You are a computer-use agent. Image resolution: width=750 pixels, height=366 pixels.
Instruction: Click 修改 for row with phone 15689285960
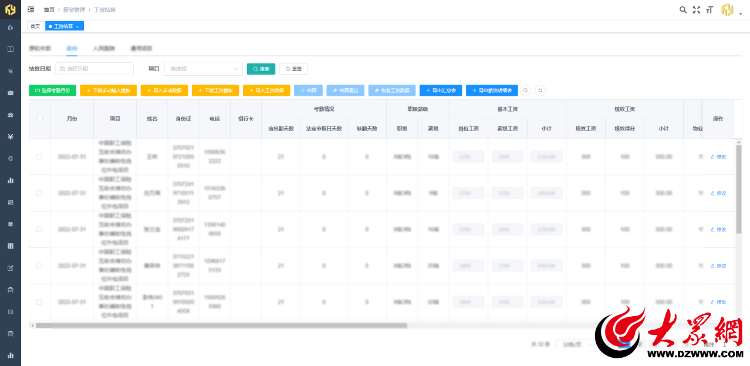718,302
